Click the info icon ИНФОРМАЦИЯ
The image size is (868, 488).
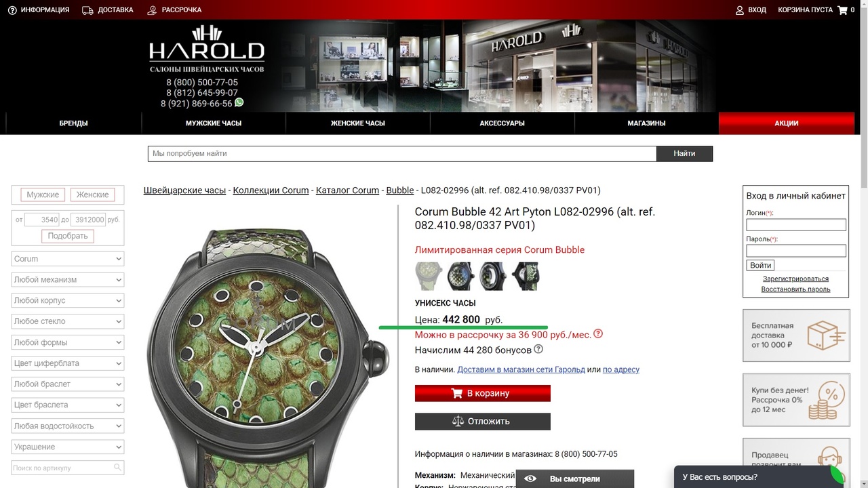point(12,10)
